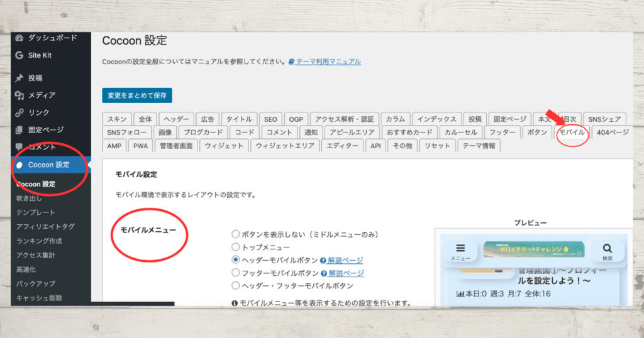Open the 通知 tab

311,132
